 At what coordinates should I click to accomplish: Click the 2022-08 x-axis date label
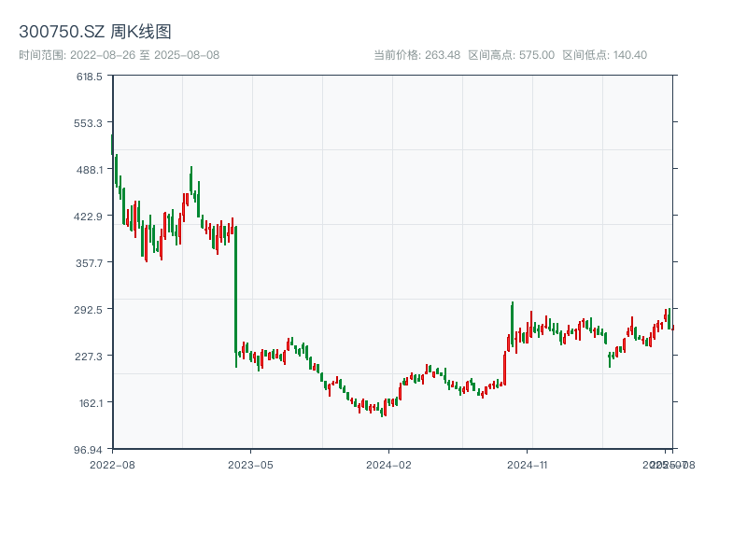tap(112, 464)
